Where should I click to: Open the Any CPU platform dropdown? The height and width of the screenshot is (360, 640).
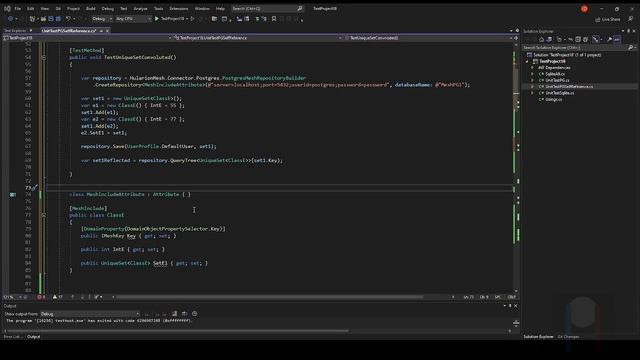pos(133,19)
